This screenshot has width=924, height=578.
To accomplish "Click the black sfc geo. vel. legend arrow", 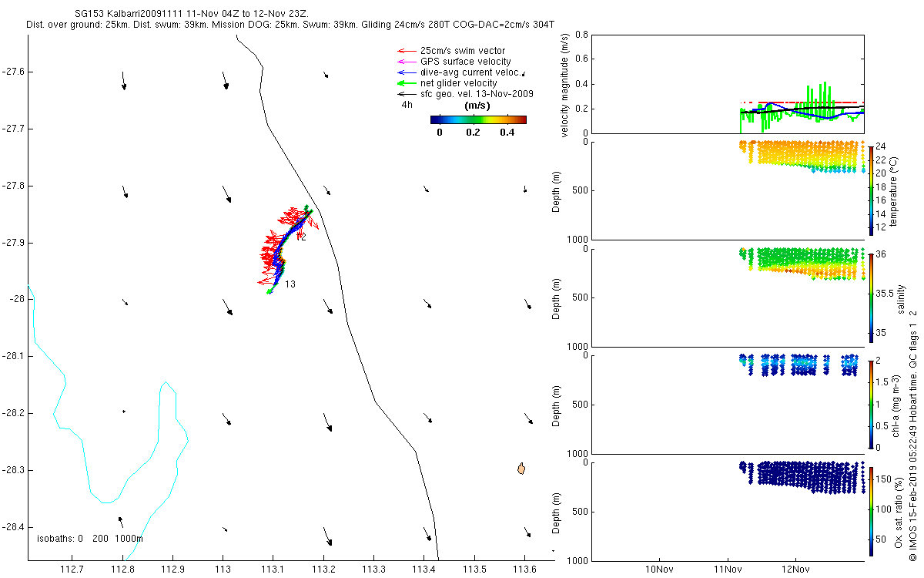I will [x=406, y=94].
